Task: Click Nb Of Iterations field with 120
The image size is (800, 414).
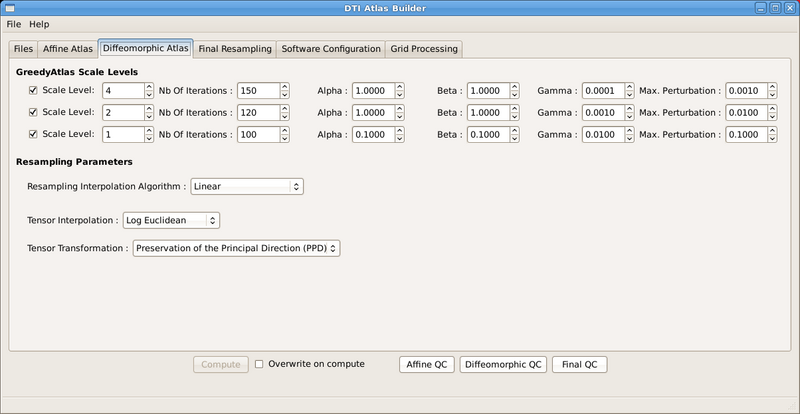Action: pos(258,113)
